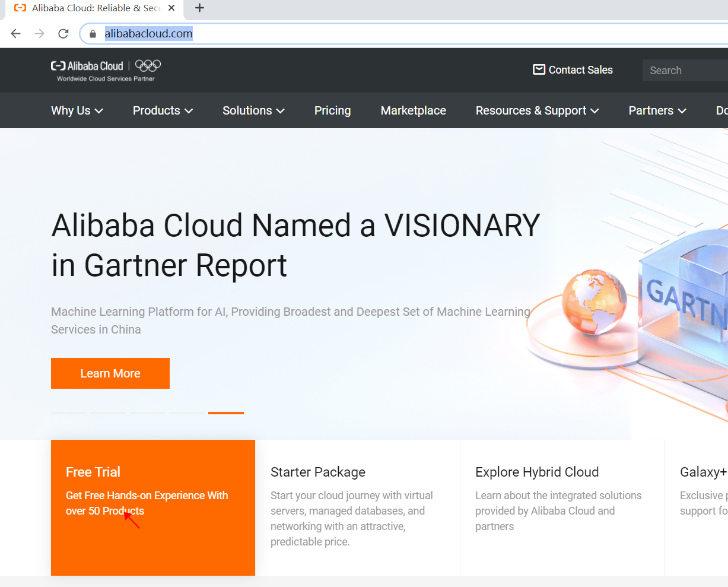Click the Alibaba Cloud tab favicon
Screen dimensions: 728x587
[20, 8]
